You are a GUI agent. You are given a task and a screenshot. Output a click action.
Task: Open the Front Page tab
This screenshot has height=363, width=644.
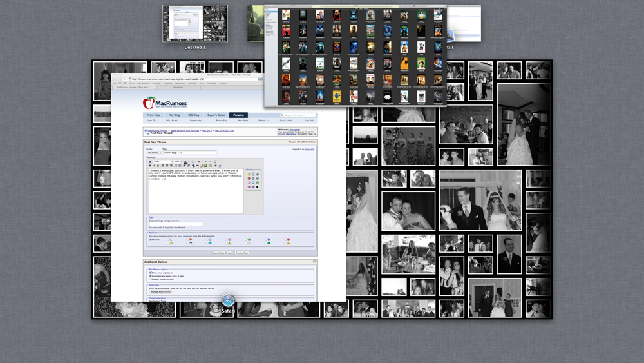(x=154, y=115)
